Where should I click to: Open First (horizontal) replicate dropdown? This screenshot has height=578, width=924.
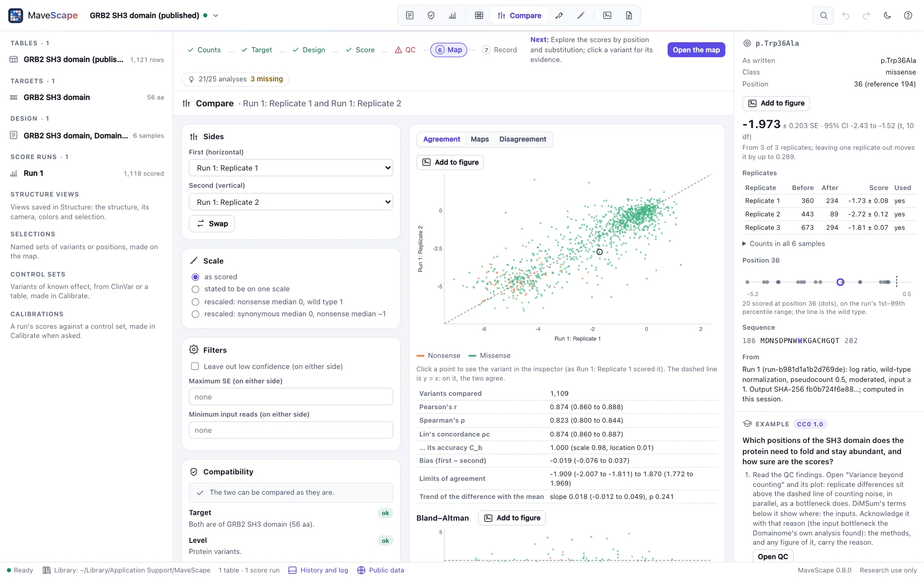[x=291, y=168]
